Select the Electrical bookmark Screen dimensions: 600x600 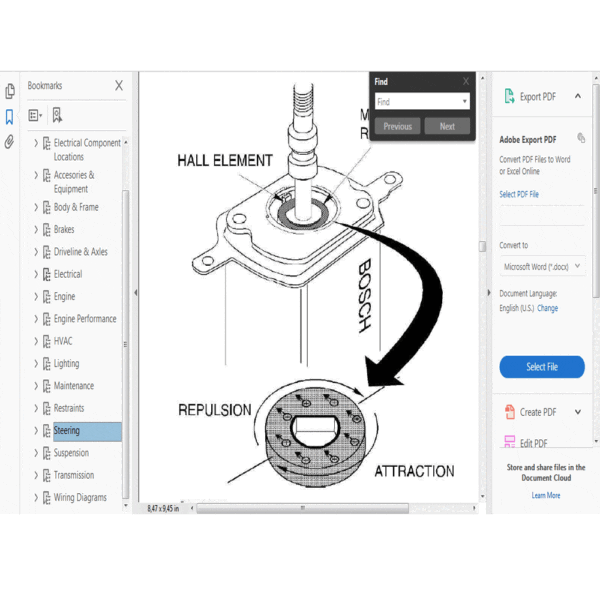68,274
